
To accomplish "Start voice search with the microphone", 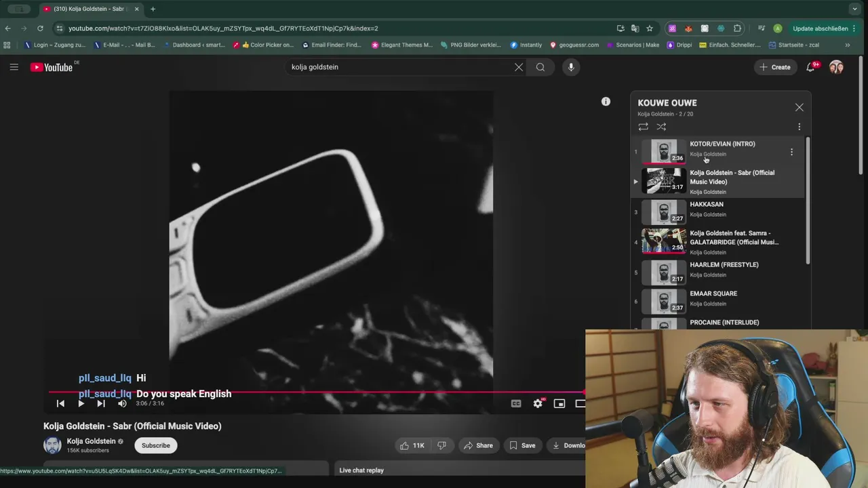I will [x=571, y=67].
